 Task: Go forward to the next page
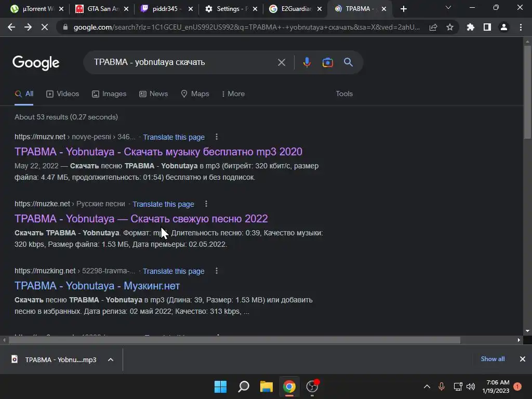point(28,27)
